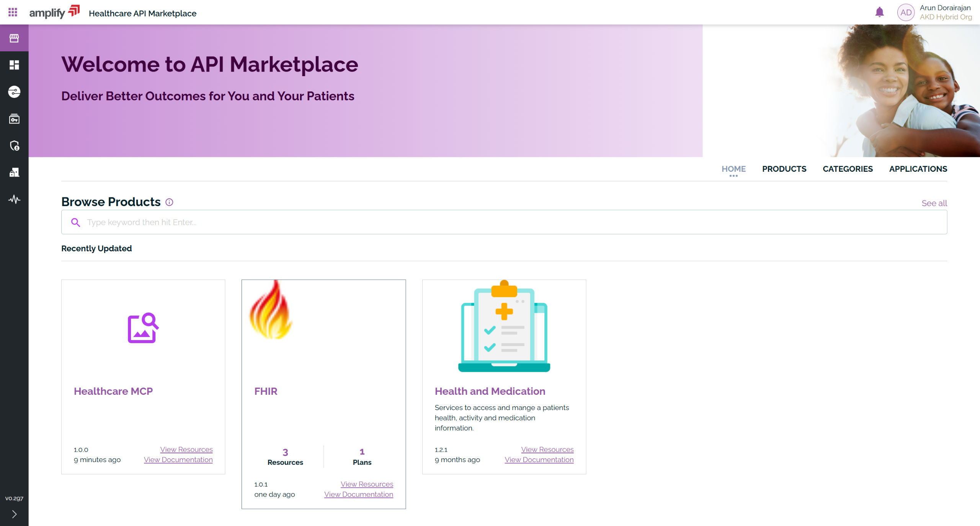Click the Browse Products info icon
The height and width of the screenshot is (526, 980).
169,202
